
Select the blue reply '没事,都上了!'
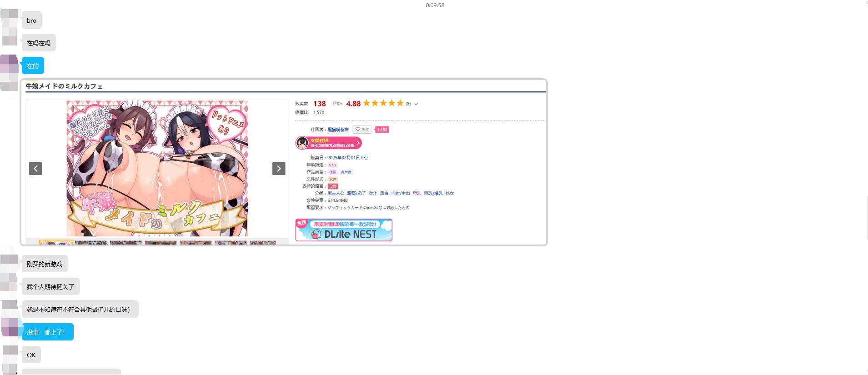[x=47, y=332]
